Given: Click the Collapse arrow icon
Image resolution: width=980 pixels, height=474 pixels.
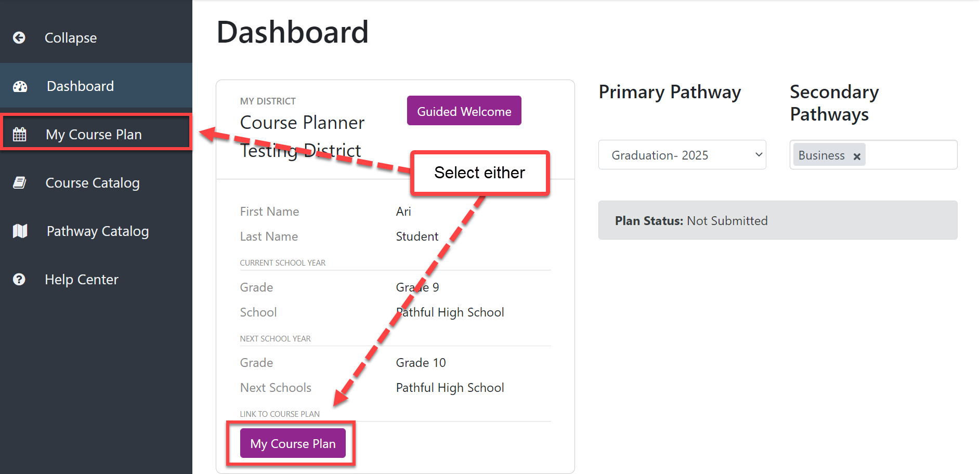Looking at the screenshot, I should (19, 38).
